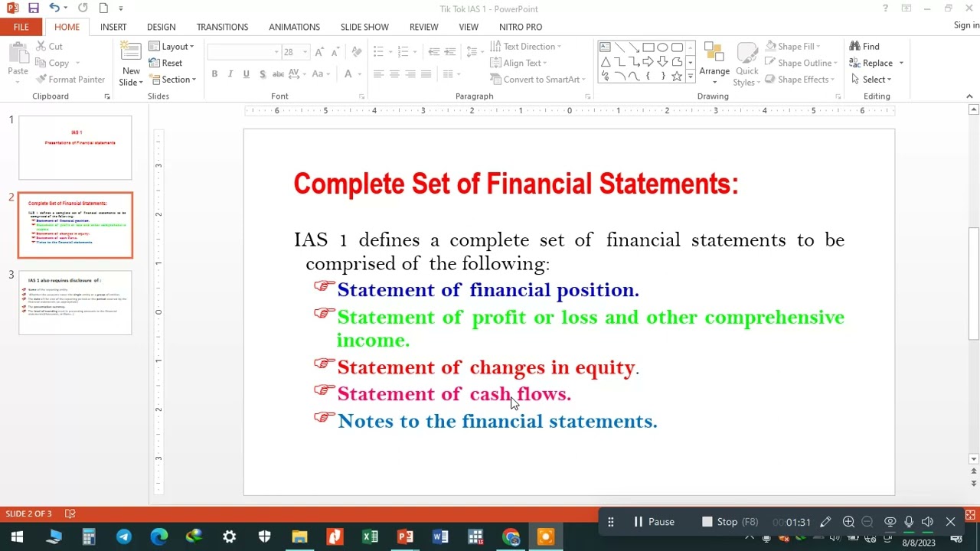Switch to the INSERT tab
This screenshot has width=980, height=551.
(x=113, y=27)
